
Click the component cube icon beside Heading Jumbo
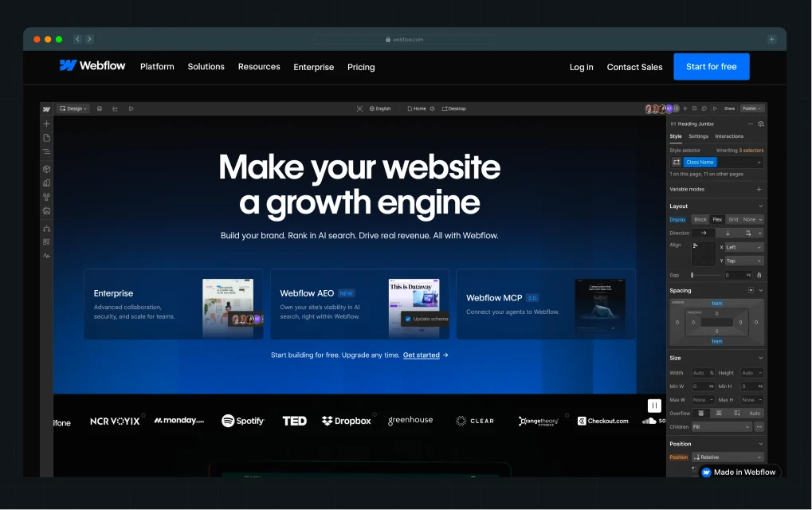(x=761, y=124)
